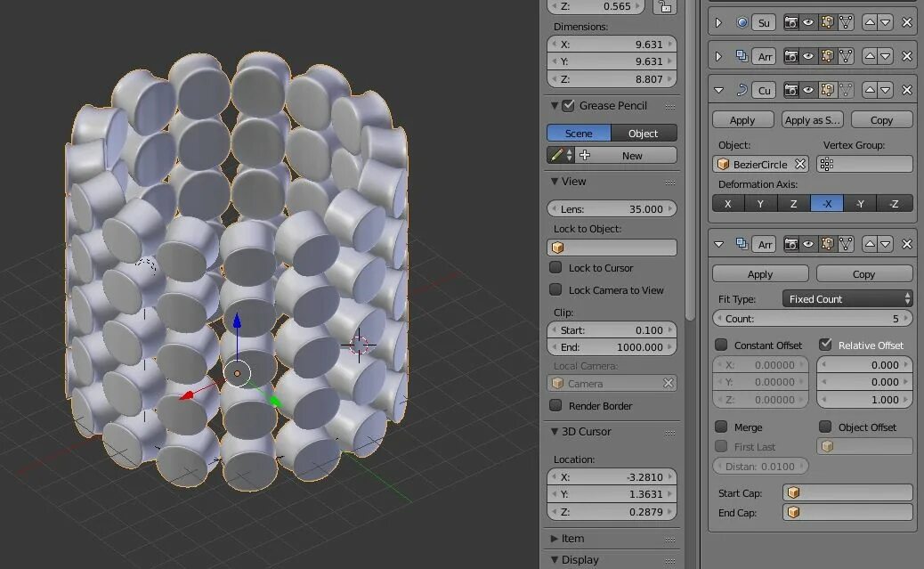Toggle viewport eye on expanded Array modifier
Viewport: 924px width, 569px height.
coord(808,244)
